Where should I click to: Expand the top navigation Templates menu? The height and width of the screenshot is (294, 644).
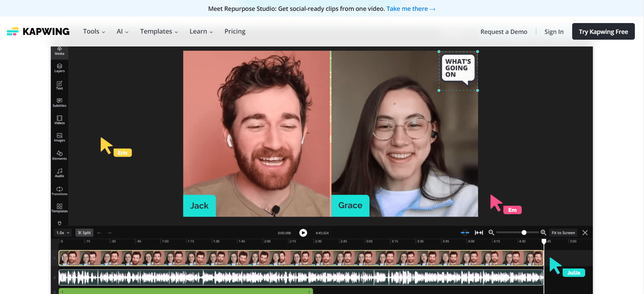(x=159, y=31)
